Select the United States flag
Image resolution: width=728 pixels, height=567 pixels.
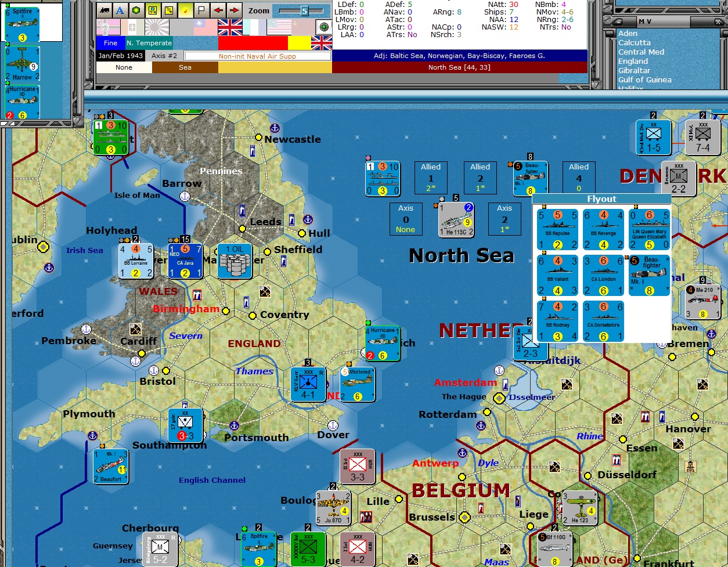coord(279,27)
